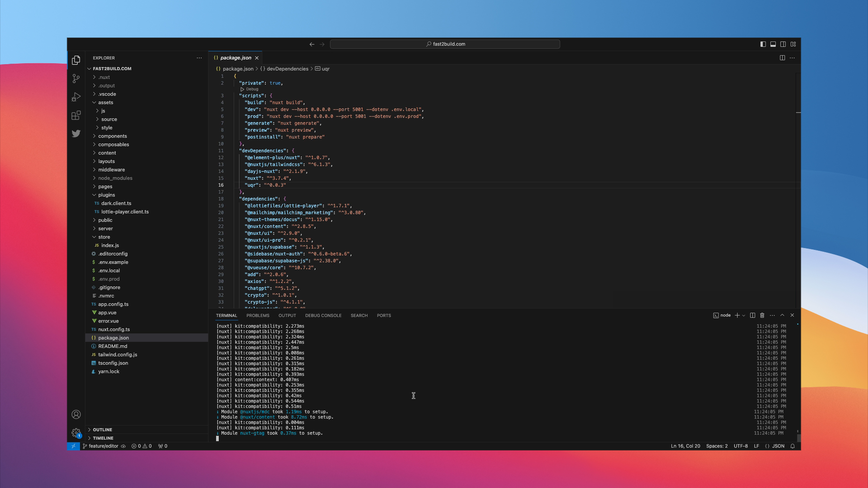Toggle primary side bar layout
Image resolution: width=868 pixels, height=488 pixels.
tap(763, 44)
